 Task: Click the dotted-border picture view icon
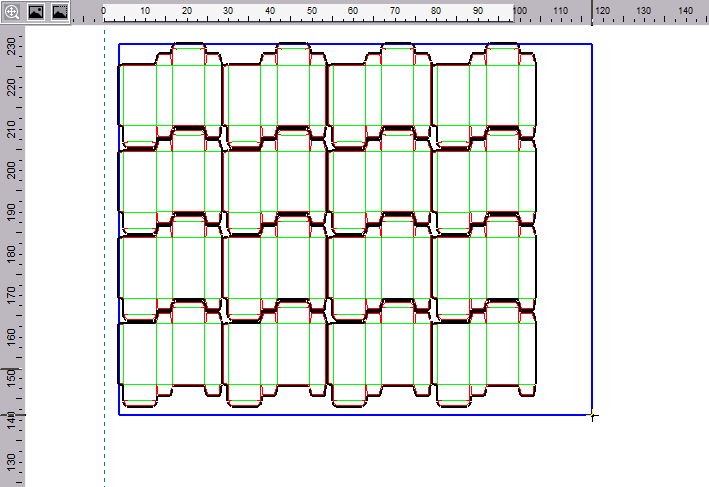click(59, 12)
